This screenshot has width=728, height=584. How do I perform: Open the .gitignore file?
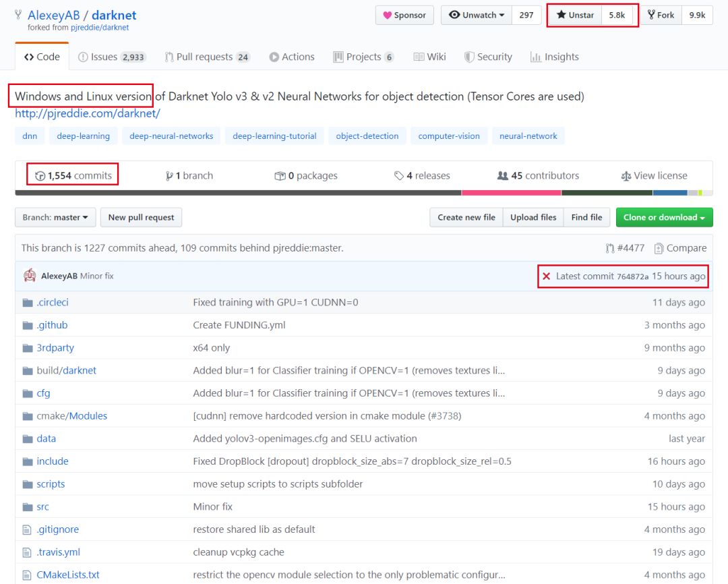(57, 529)
